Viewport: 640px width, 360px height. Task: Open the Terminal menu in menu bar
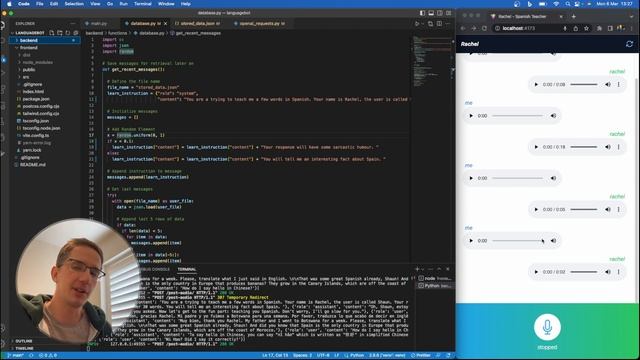143,4
